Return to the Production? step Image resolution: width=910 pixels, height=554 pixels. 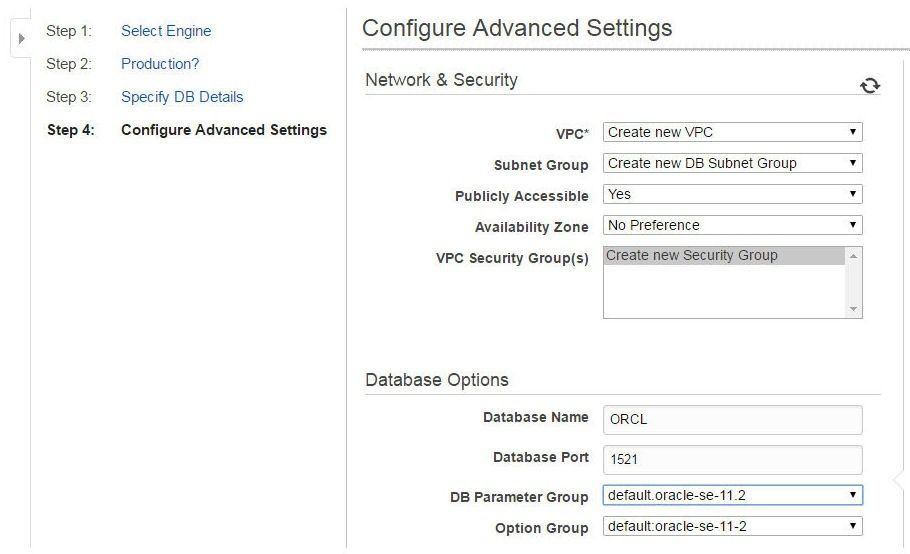click(160, 64)
